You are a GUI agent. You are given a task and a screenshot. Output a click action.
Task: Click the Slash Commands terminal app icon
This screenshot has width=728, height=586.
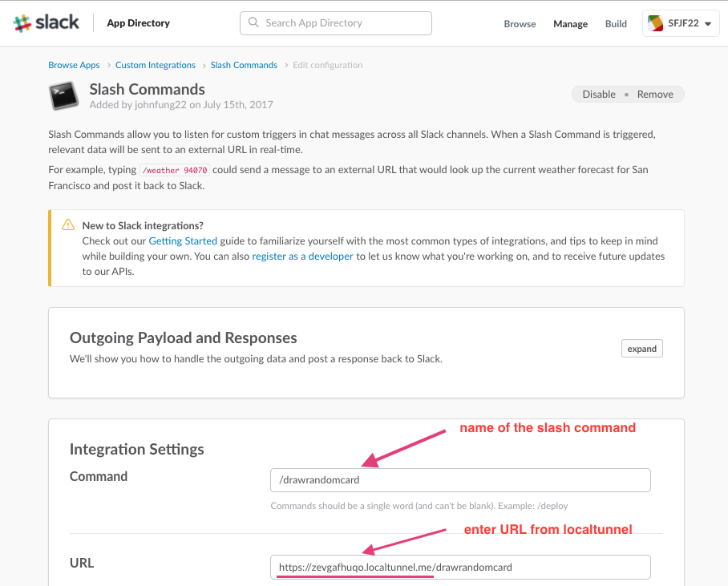[63, 95]
